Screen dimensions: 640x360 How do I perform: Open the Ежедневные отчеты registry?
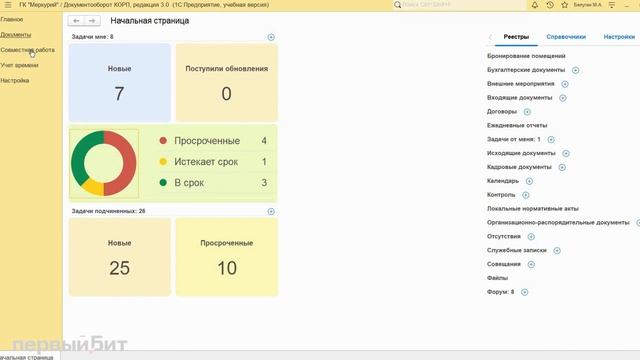[517, 125]
